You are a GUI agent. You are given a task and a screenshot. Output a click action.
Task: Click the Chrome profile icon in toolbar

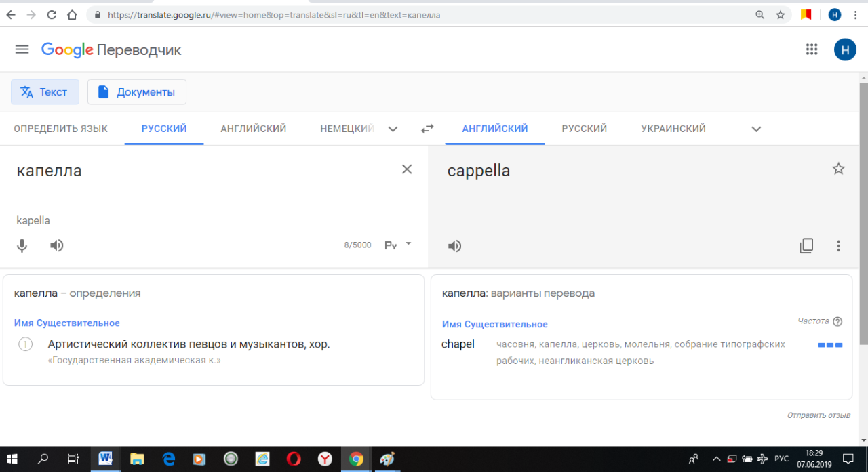[835, 14]
